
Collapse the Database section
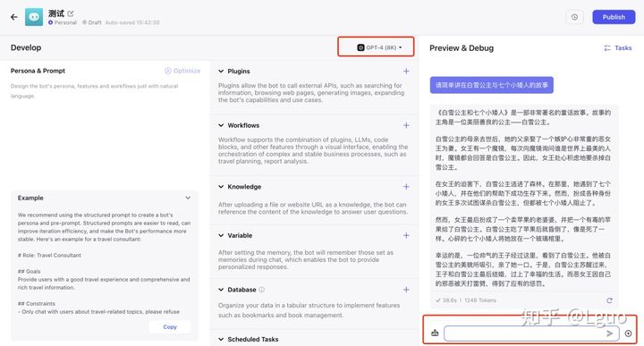[221, 290]
